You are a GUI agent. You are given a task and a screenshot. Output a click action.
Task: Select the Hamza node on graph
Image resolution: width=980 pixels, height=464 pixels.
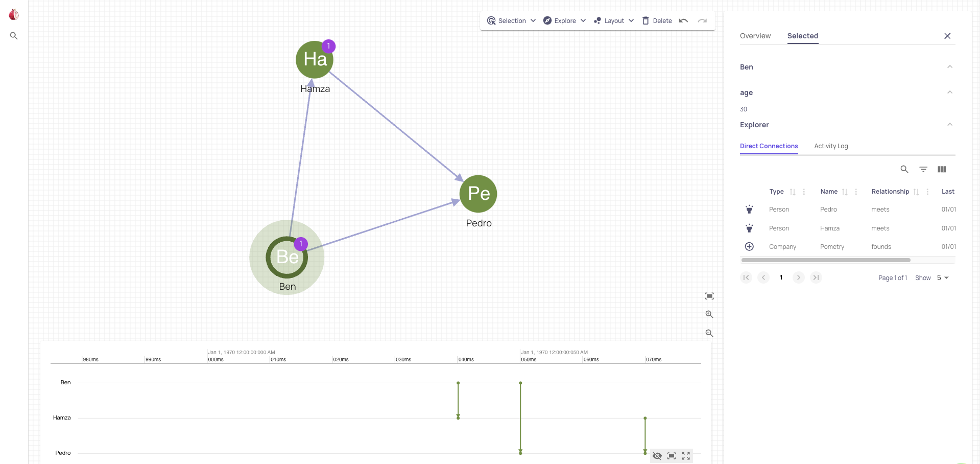click(315, 60)
